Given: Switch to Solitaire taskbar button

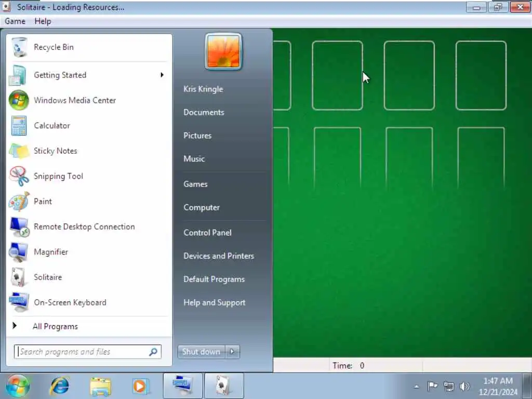Looking at the screenshot, I should 224,386.
